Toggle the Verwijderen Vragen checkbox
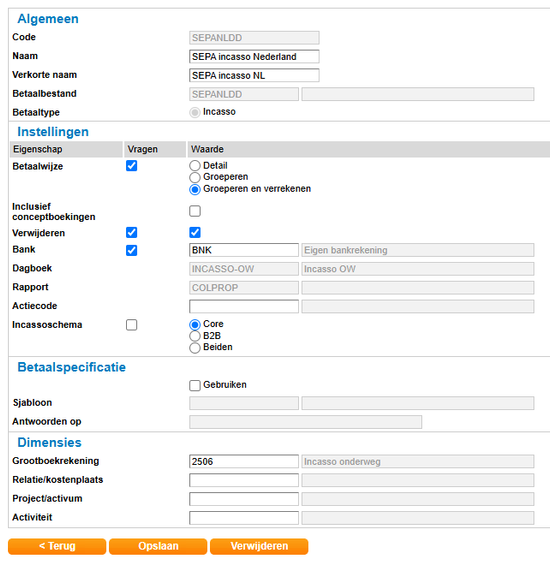The height and width of the screenshot is (565, 550). pyautogui.click(x=132, y=232)
